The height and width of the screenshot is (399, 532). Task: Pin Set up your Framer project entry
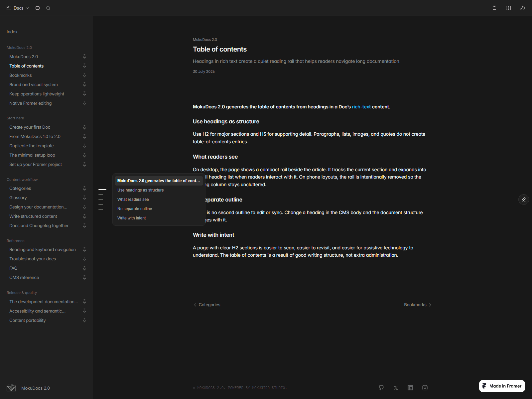(x=84, y=164)
